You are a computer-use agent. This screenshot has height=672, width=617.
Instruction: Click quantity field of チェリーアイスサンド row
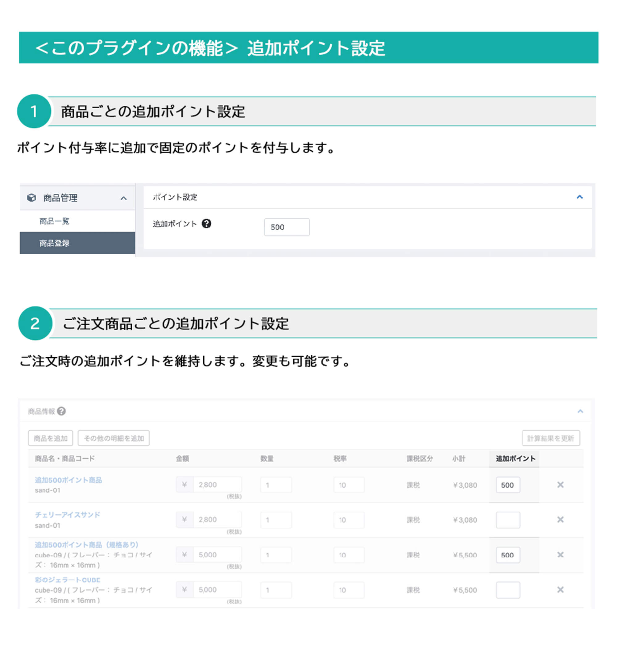point(276,520)
